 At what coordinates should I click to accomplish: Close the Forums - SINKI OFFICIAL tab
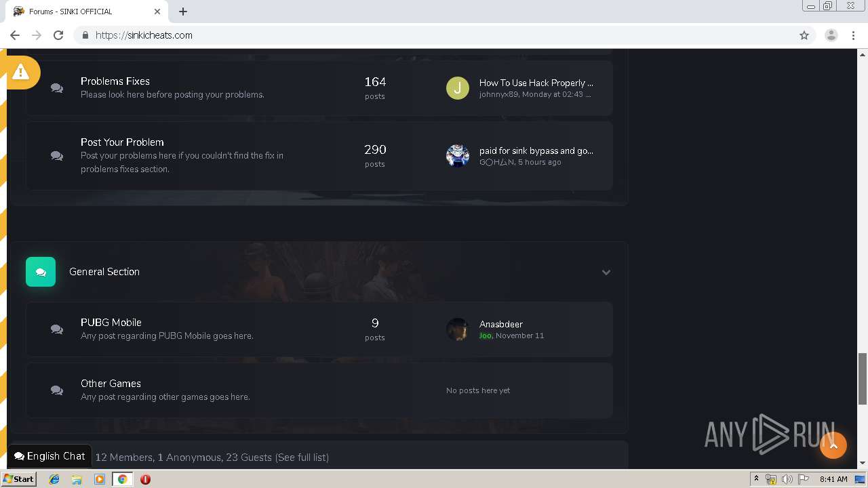pyautogui.click(x=157, y=12)
